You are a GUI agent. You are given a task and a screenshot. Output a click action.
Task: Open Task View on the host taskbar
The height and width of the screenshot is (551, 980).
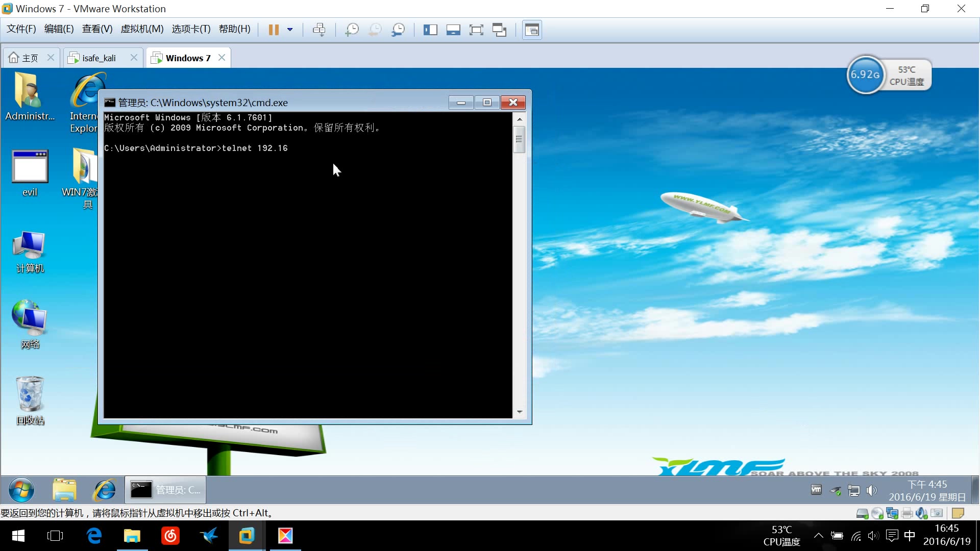(55, 536)
